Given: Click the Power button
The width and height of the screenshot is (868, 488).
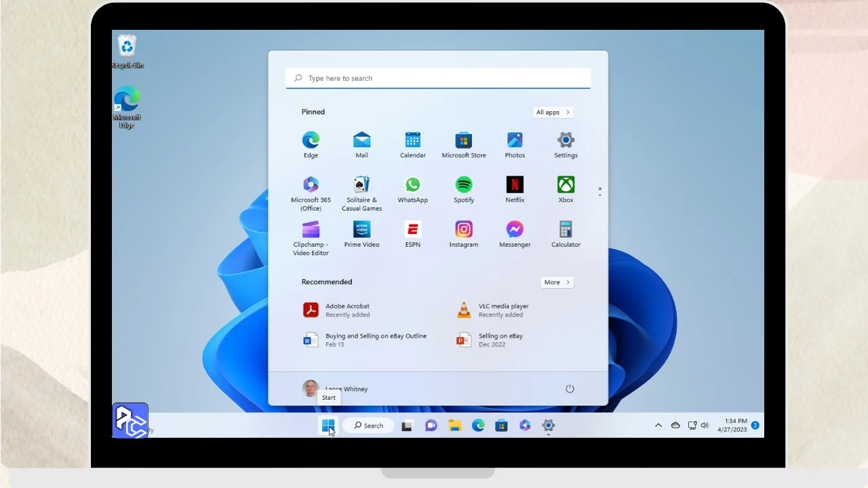Looking at the screenshot, I should pyautogui.click(x=570, y=388).
